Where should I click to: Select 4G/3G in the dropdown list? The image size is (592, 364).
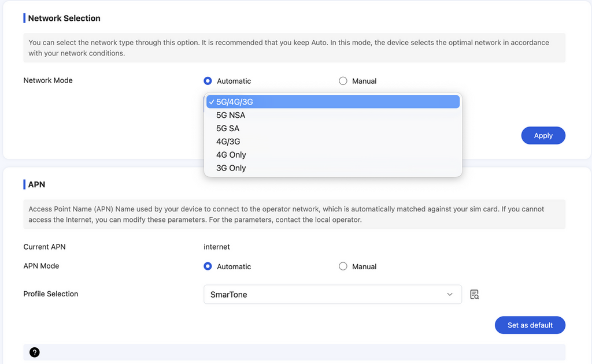coord(228,142)
